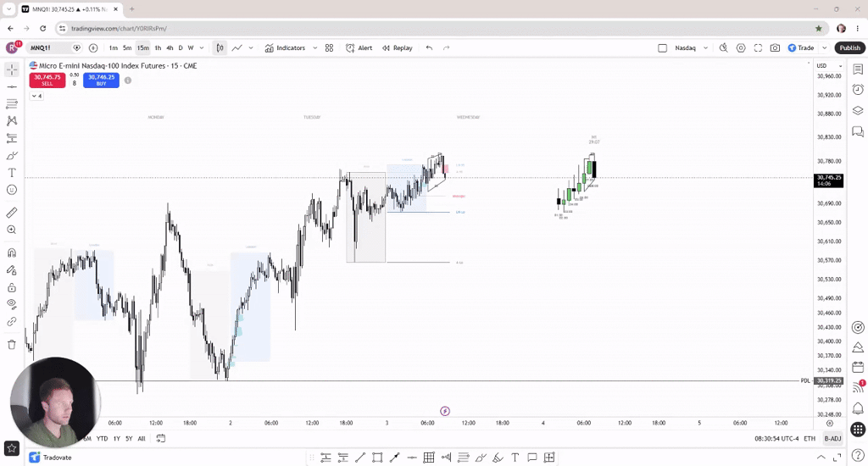Select the brush drawing tool
This screenshot has height=466, width=868.
[12, 156]
